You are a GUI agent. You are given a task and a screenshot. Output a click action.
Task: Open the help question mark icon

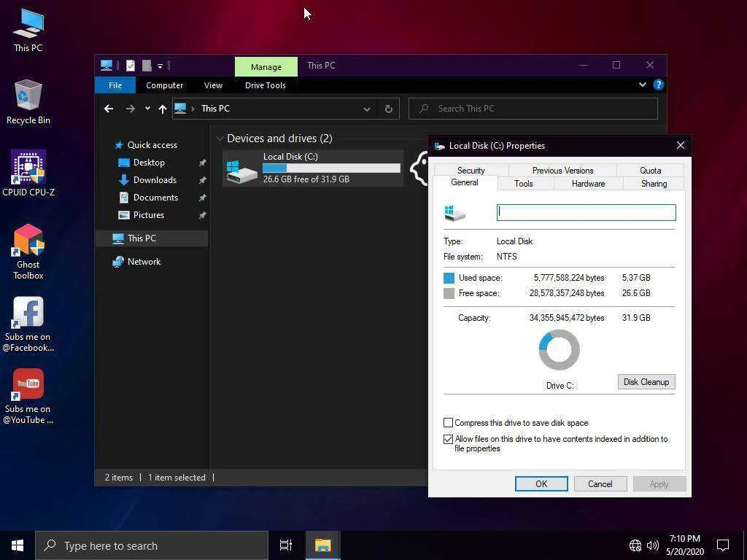(659, 85)
